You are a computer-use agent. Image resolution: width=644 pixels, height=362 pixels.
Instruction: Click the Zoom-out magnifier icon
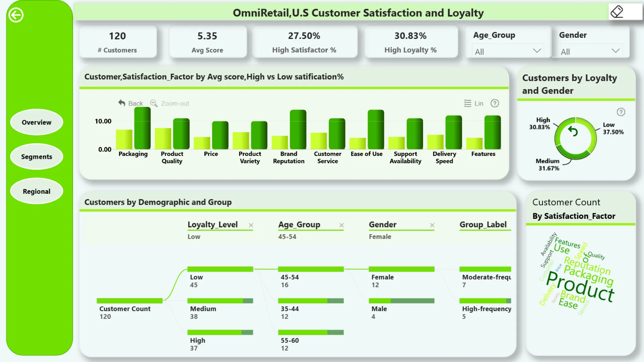[154, 103]
